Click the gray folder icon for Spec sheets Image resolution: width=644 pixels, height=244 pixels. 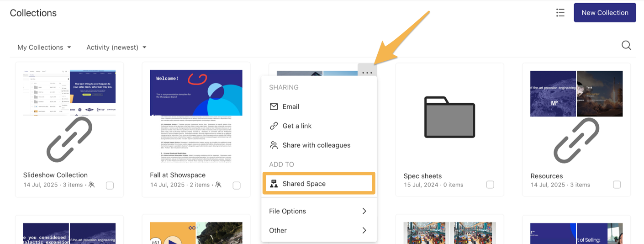point(449,117)
